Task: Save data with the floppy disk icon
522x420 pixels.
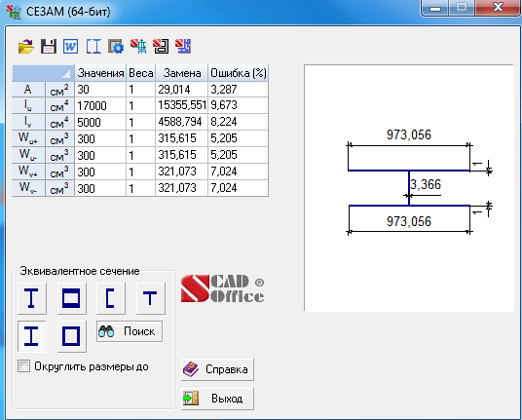Action: click(x=49, y=47)
